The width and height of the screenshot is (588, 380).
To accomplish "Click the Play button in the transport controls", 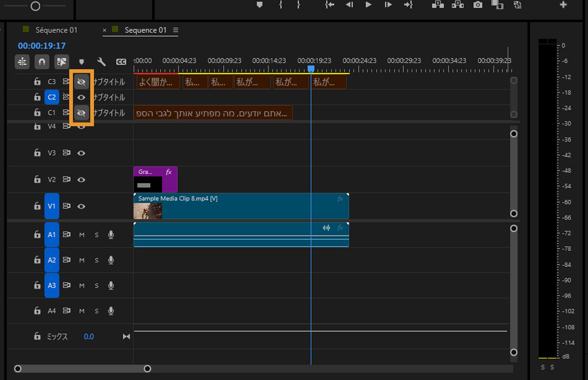I will point(368,5).
